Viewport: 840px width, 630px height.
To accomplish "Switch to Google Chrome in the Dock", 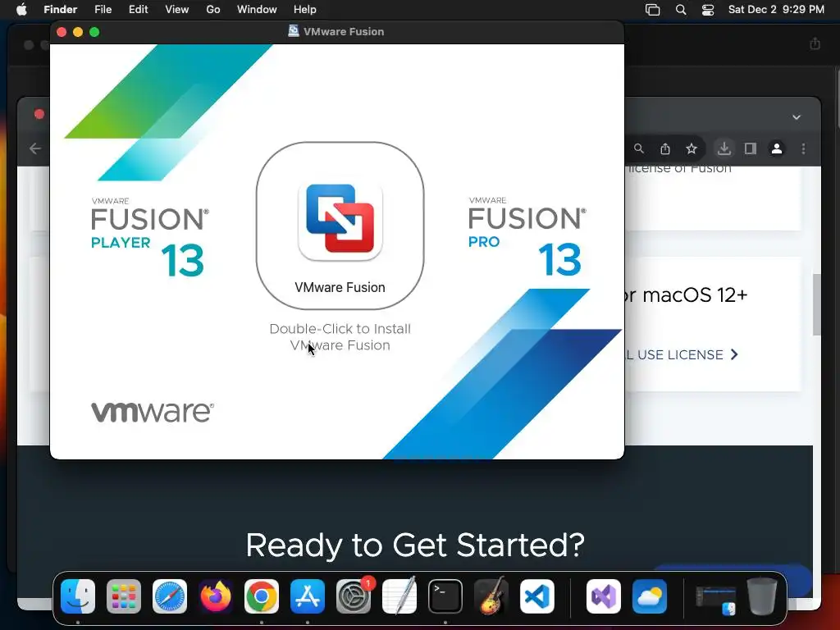I will pyautogui.click(x=262, y=596).
